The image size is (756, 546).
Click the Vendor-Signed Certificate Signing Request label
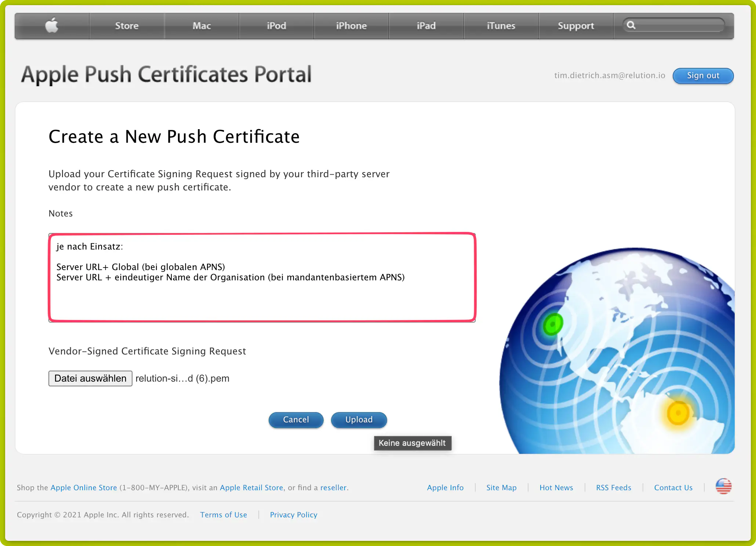[147, 351]
